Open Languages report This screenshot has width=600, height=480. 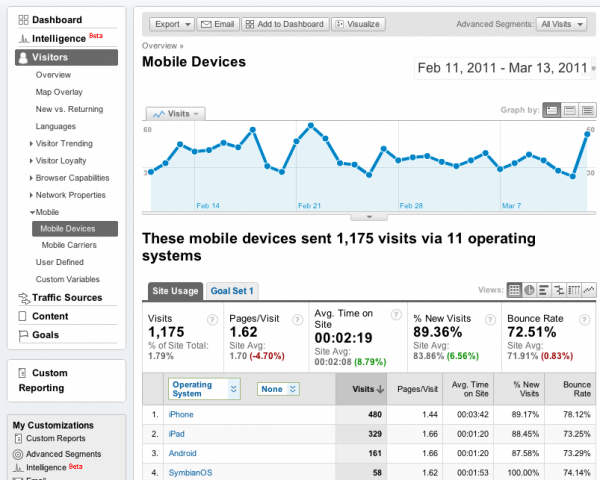point(55,126)
